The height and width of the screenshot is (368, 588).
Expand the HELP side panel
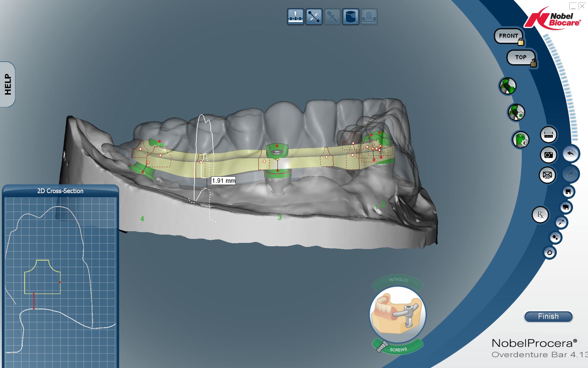coord(8,84)
